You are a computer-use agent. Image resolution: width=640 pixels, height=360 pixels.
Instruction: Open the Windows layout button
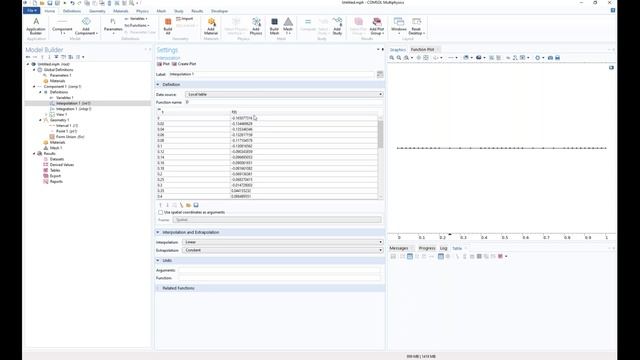(399, 26)
